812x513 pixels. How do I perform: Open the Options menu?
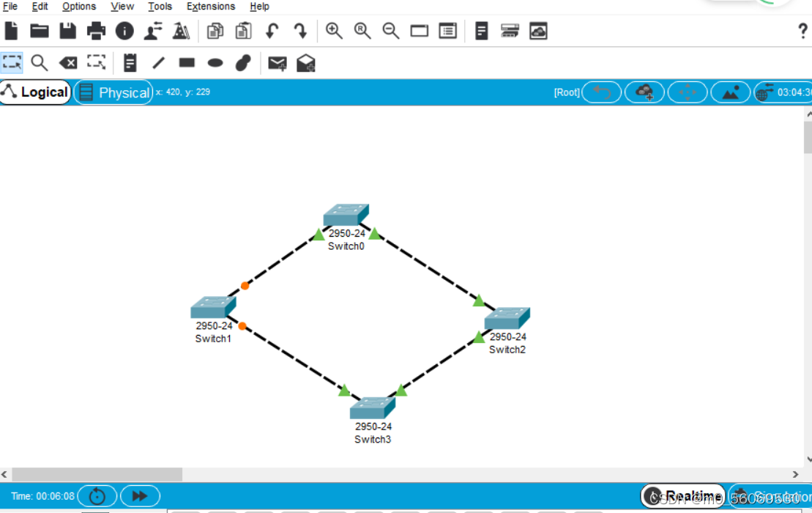coord(79,7)
